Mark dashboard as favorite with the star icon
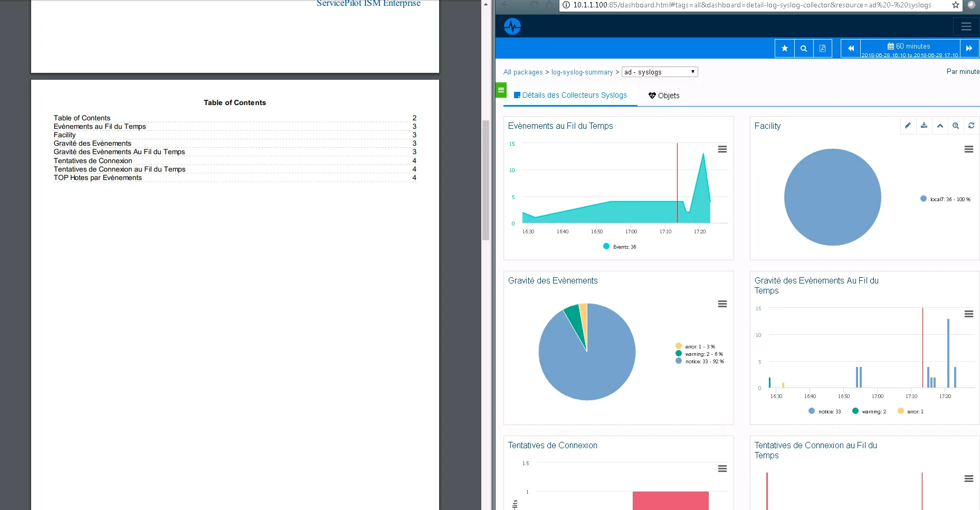 tap(784, 48)
